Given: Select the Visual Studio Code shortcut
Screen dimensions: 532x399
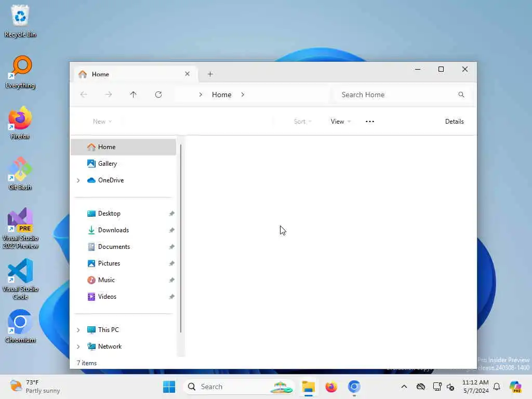Looking at the screenshot, I should 20,279.
